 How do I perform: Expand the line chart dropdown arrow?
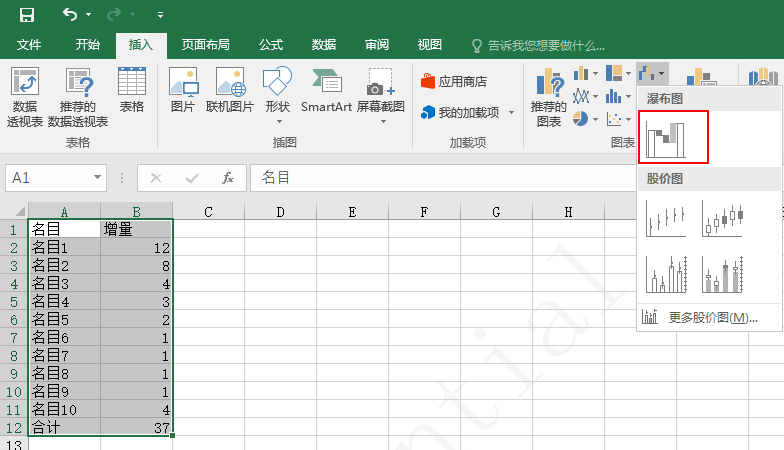tap(595, 96)
